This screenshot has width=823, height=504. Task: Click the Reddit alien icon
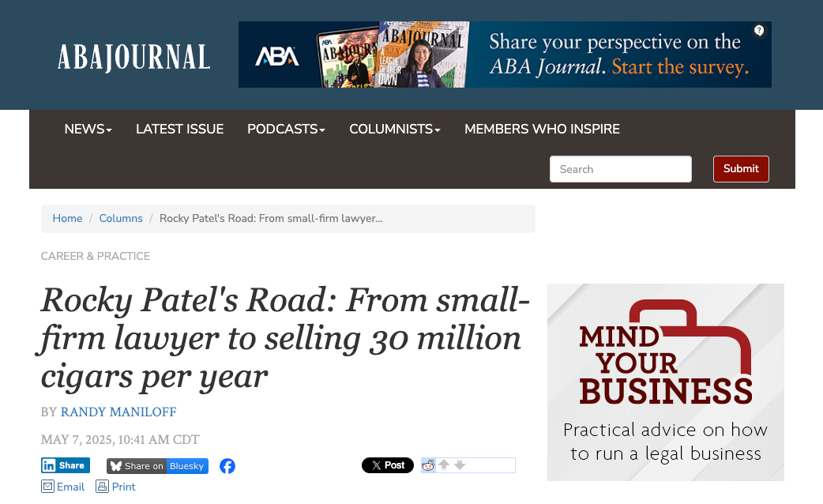428,465
